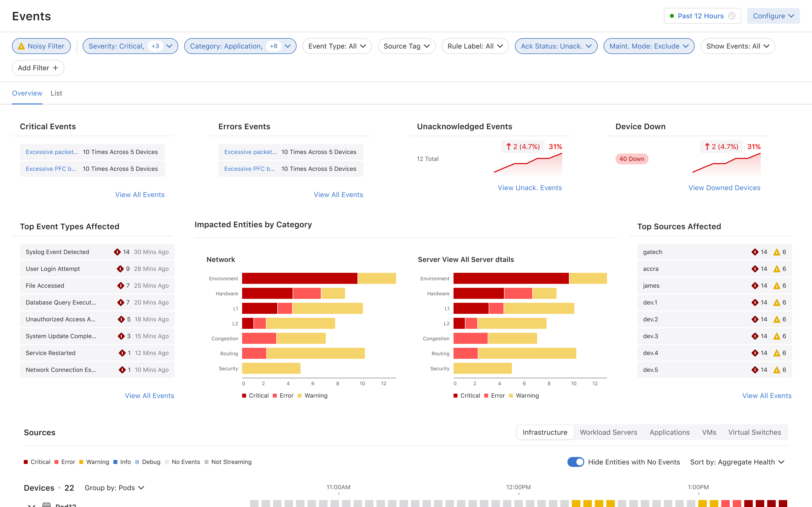
Task: Click the green status dot in time range
Action: [x=672, y=16]
